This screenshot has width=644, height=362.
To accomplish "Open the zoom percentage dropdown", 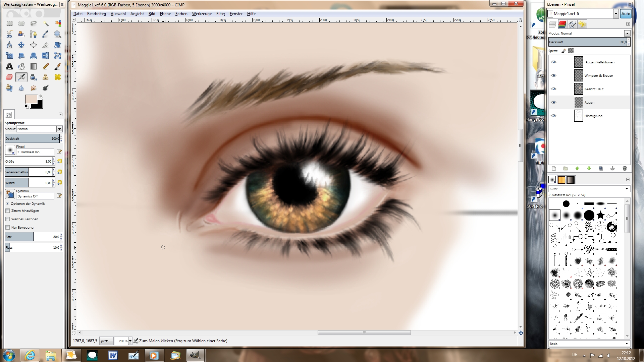I will click(x=130, y=341).
